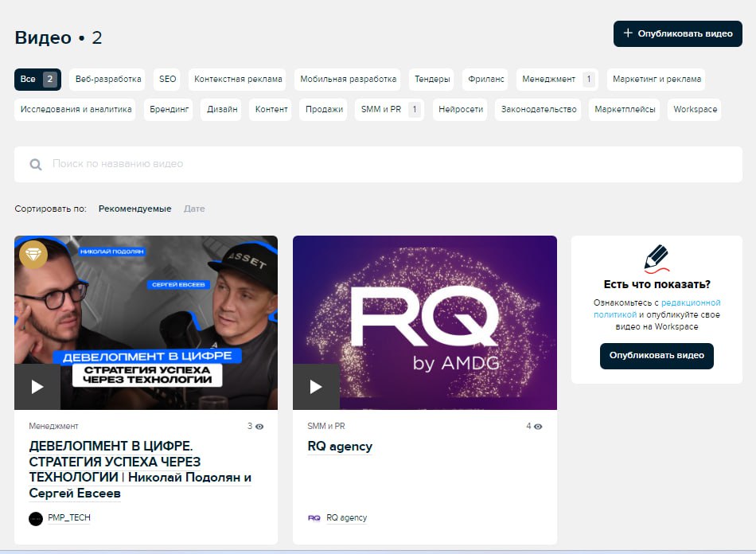Open the ДЕВЕЛОПМЕНТ В ЦИФРЕ thumbnail

(146, 322)
